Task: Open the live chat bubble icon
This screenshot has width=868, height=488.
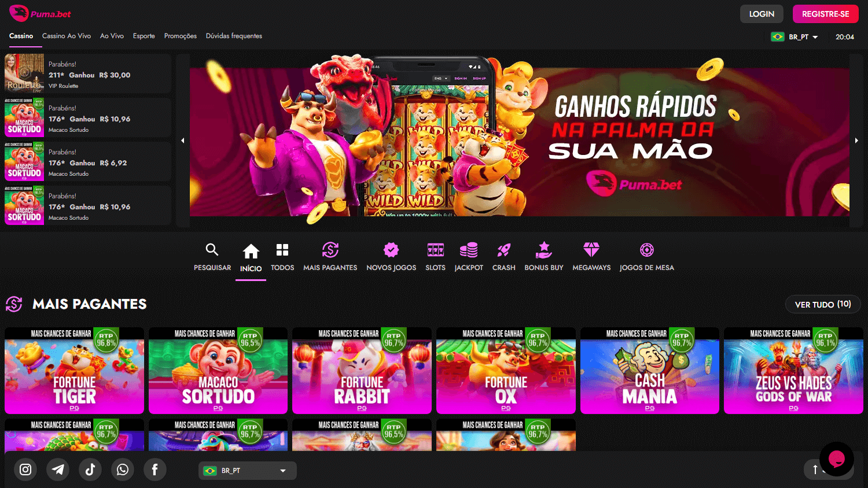Action: pos(837,459)
